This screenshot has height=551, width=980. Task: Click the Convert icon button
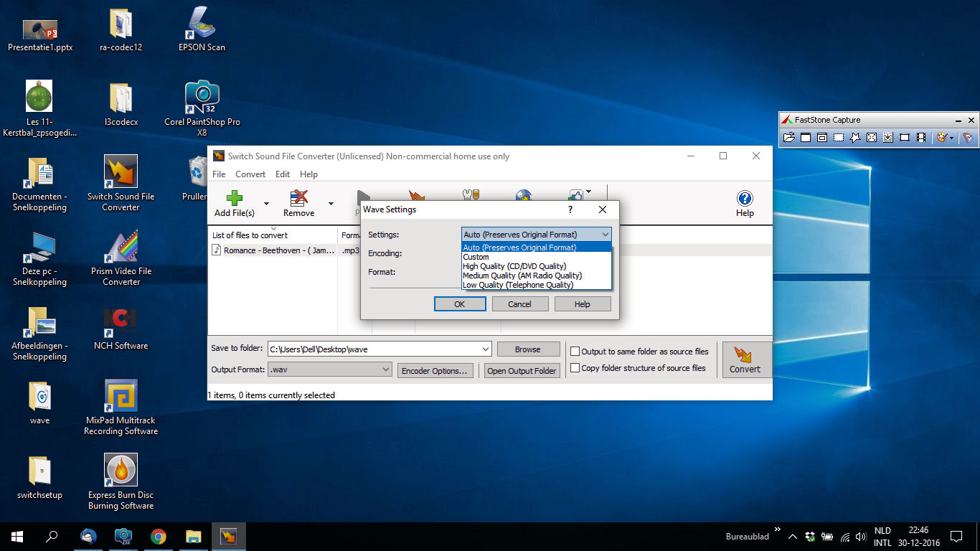[745, 359]
